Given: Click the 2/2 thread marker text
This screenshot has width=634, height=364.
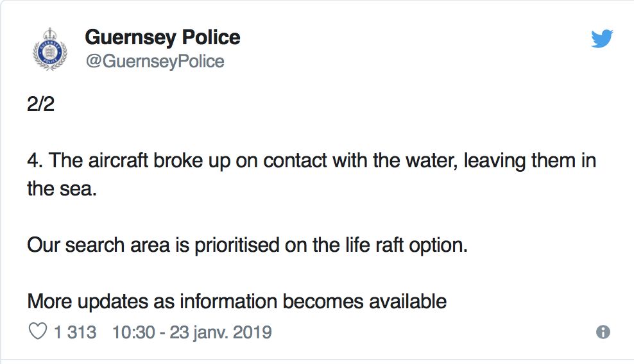Looking at the screenshot, I should (x=41, y=104).
